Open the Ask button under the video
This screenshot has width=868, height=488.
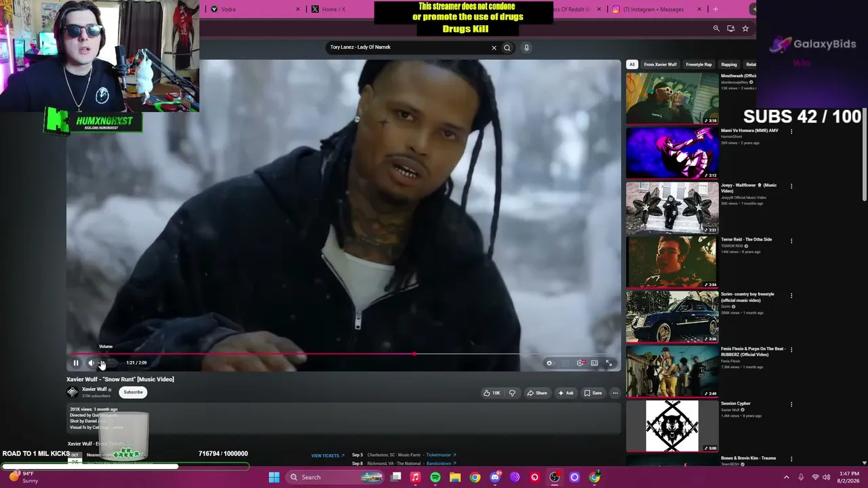(x=566, y=393)
